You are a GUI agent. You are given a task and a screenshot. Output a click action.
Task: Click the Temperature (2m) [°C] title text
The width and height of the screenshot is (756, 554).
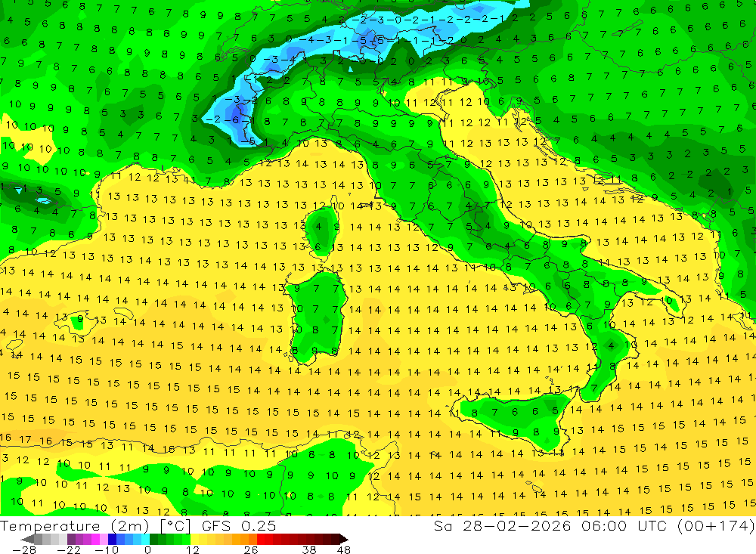point(95,525)
